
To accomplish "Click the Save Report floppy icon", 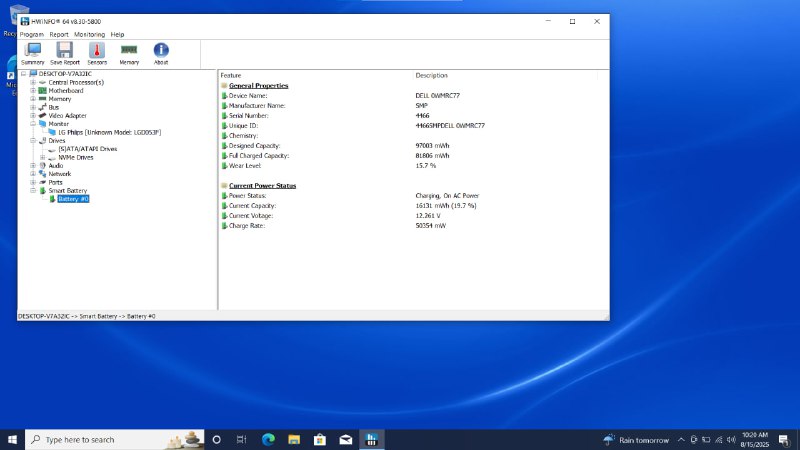I will coord(65,54).
